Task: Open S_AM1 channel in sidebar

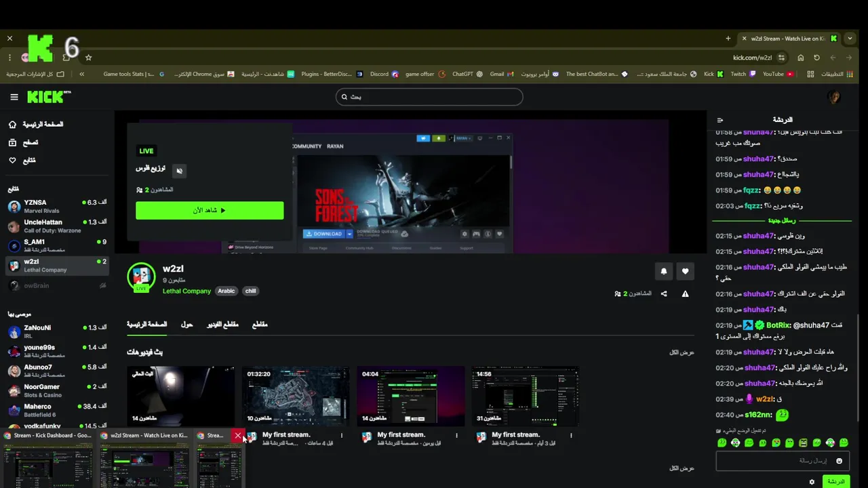Action: click(x=57, y=245)
